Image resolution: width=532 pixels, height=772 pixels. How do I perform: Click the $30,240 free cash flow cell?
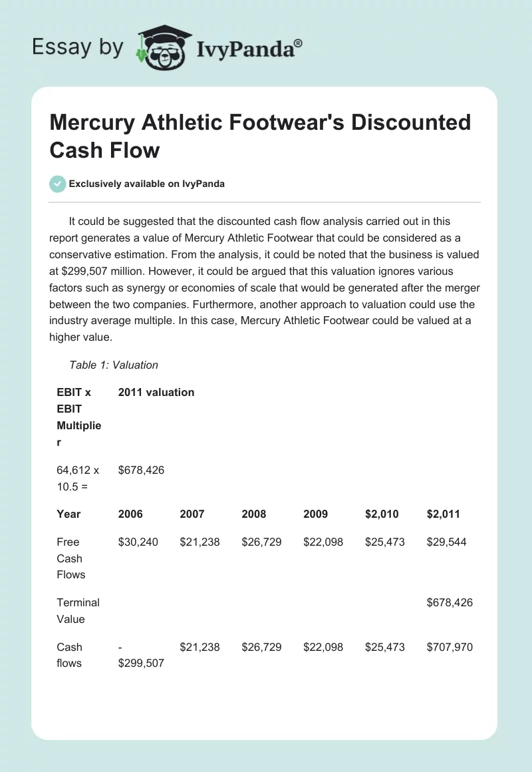pyautogui.click(x=138, y=542)
